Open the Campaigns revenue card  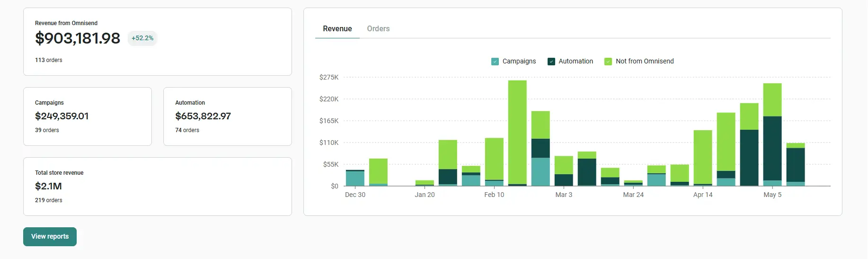(x=88, y=116)
